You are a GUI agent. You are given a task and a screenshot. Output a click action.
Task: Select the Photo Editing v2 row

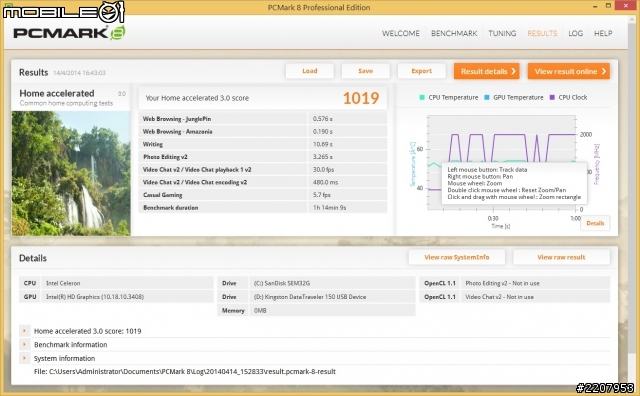(263, 157)
